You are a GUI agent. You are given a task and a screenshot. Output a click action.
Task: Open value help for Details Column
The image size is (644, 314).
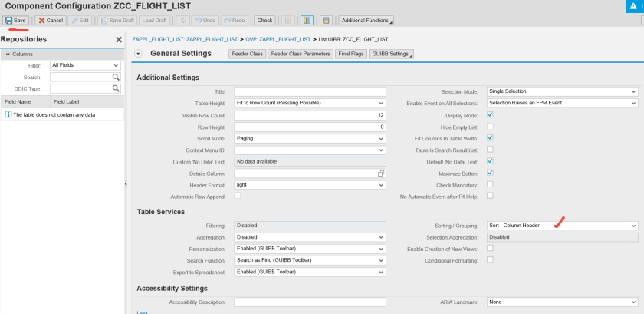click(x=380, y=174)
